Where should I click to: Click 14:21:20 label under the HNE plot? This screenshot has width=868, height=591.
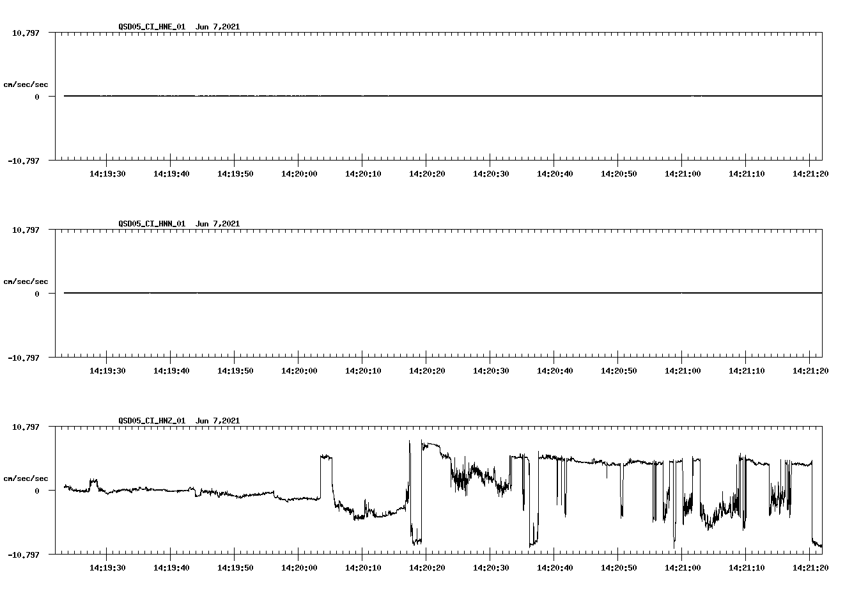tap(810, 173)
